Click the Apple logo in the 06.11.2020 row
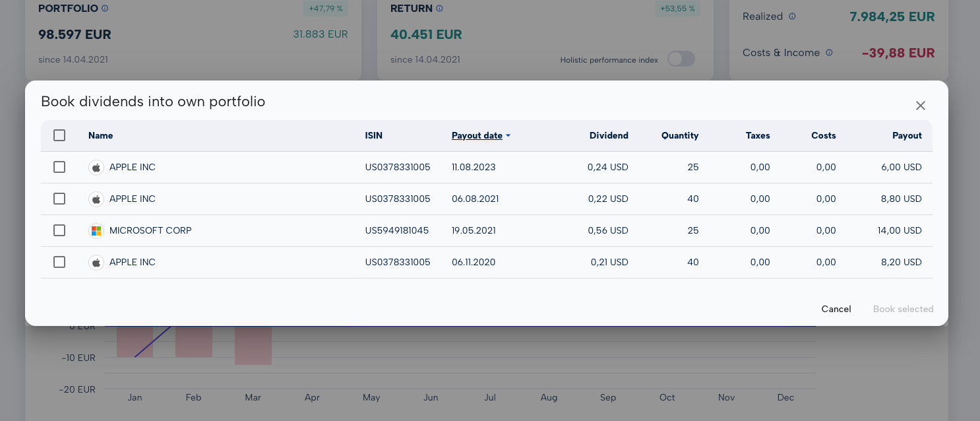The height and width of the screenshot is (421, 980). 96,263
